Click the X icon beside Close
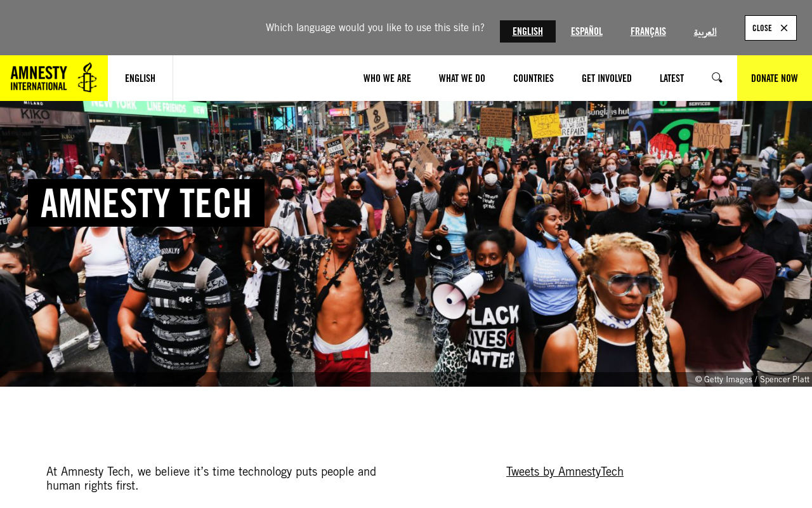812x508 pixels. coord(784,28)
